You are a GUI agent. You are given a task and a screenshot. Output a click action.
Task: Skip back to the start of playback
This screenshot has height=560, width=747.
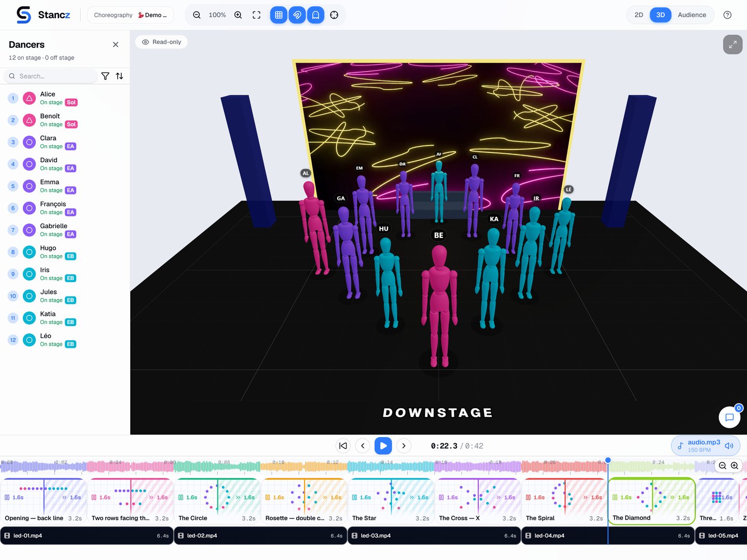pos(343,446)
